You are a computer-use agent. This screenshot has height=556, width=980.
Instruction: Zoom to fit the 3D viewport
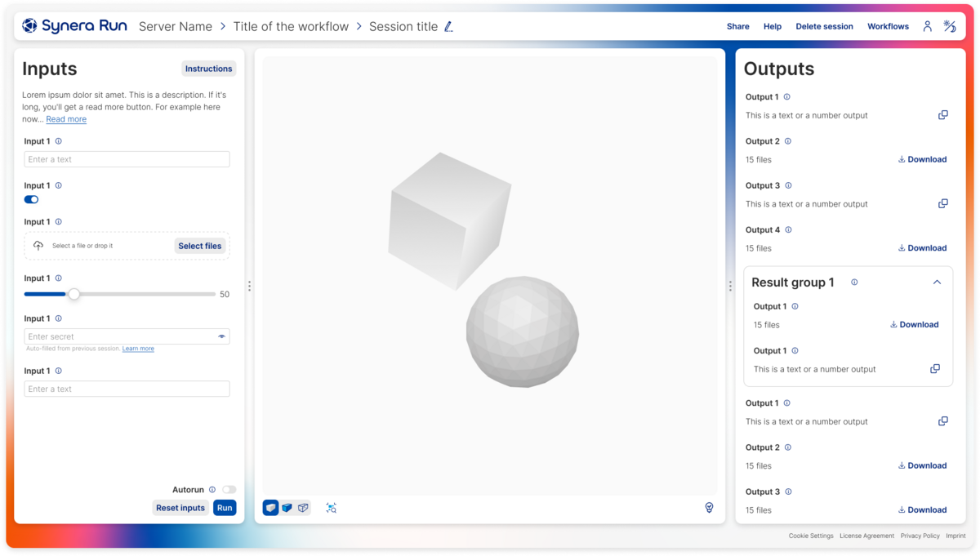click(331, 508)
